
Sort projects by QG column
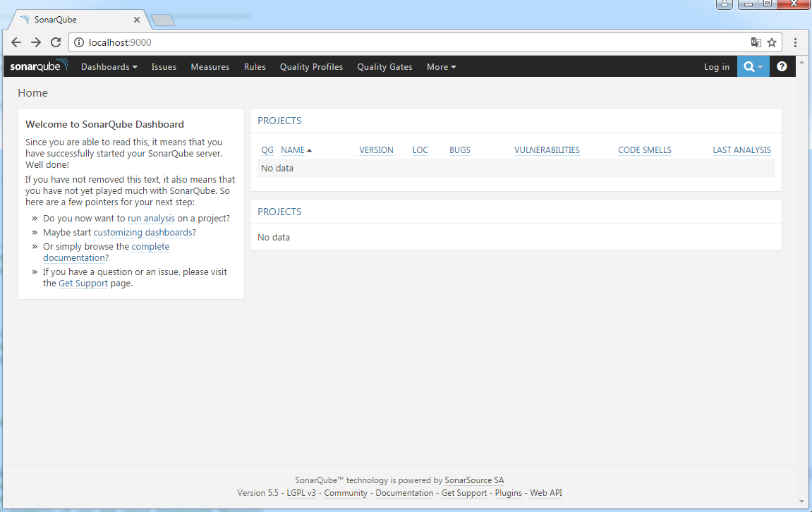point(267,150)
